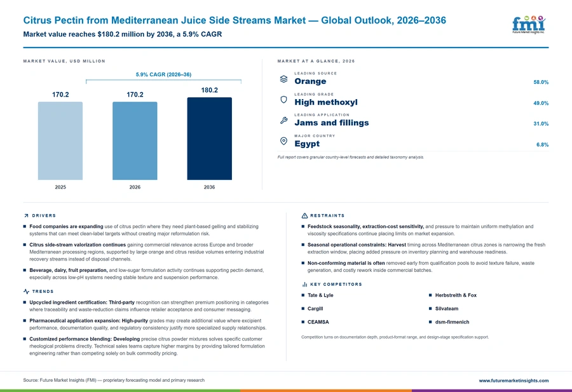Click the Egypt major country text
Image resolution: width=572 pixels, height=392 pixels.
pos(307,144)
